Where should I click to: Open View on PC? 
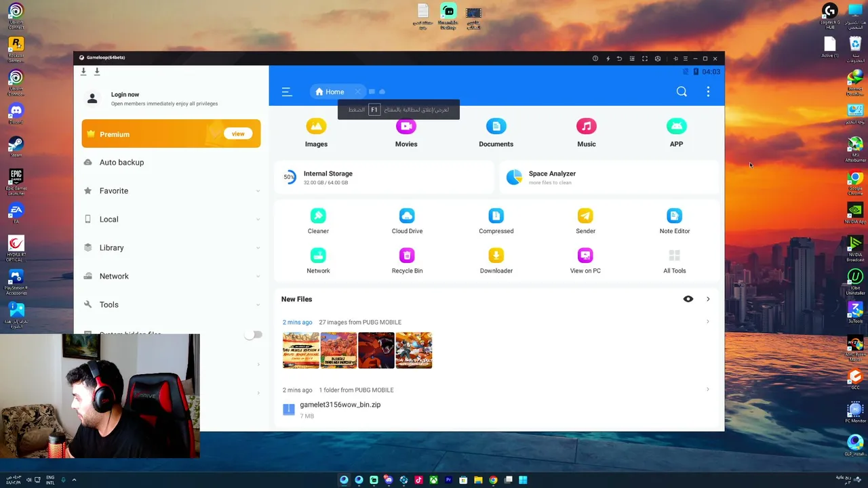click(585, 261)
